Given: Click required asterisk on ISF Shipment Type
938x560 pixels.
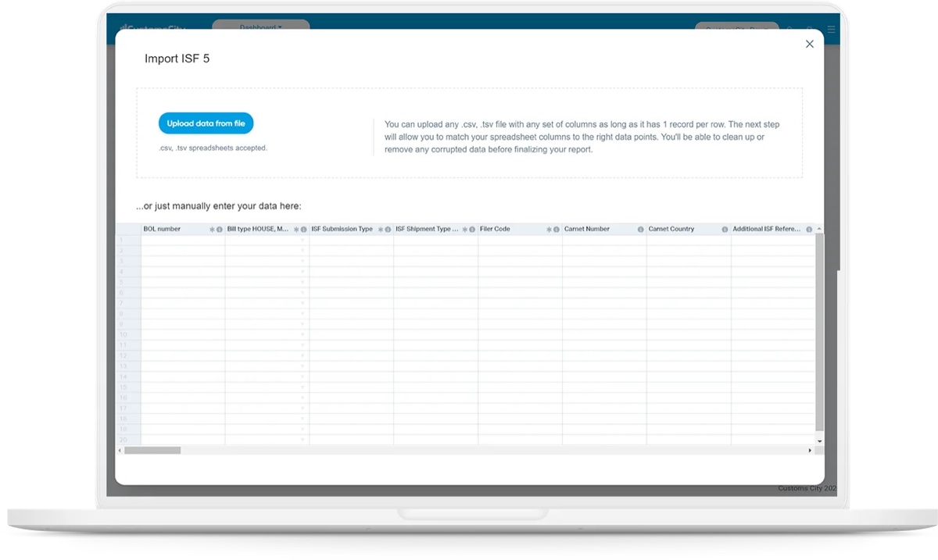Looking at the screenshot, I should coord(465,230).
